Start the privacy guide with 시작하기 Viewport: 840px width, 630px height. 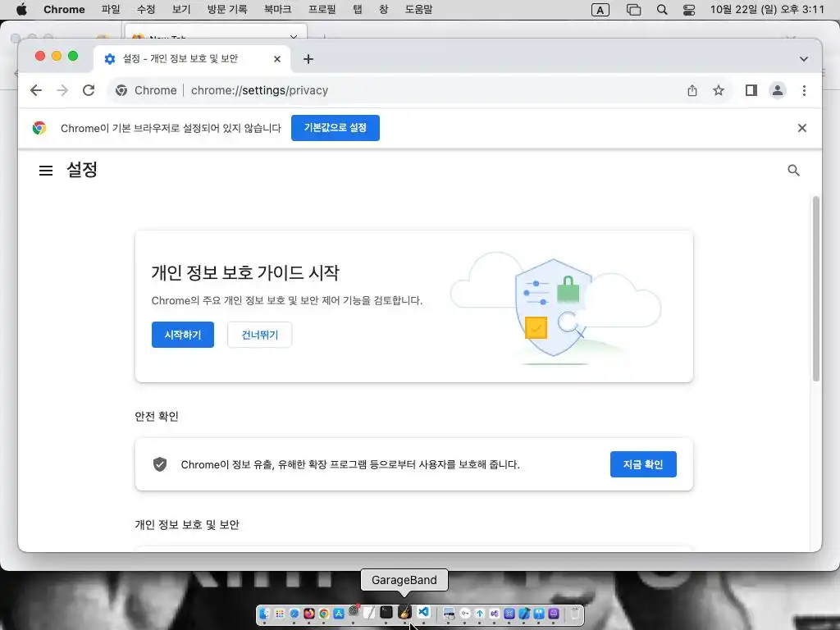pyautogui.click(x=183, y=335)
